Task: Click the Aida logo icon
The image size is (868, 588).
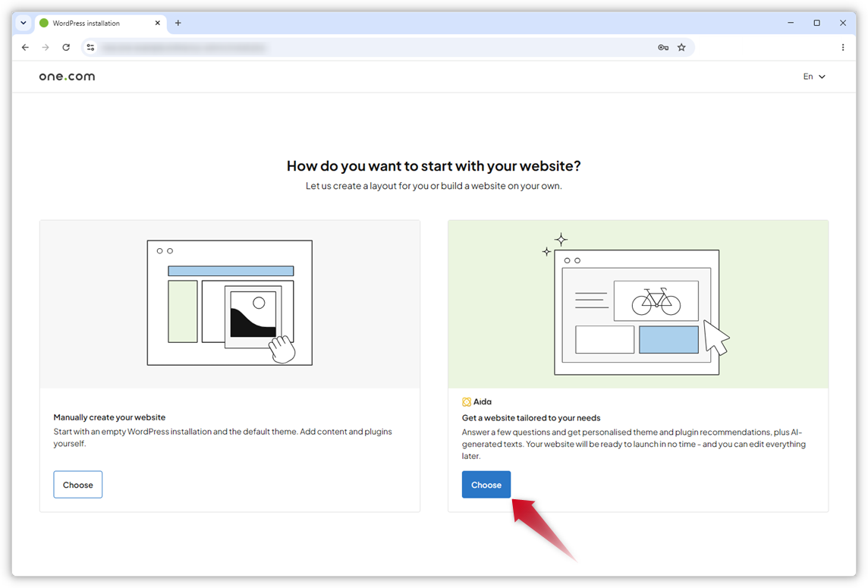Action: pyautogui.click(x=467, y=402)
